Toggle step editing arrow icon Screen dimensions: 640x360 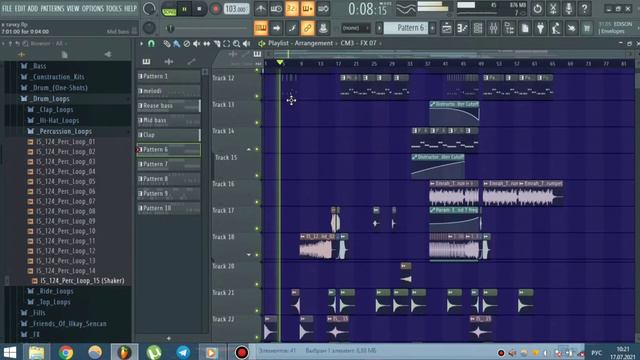pos(276,28)
